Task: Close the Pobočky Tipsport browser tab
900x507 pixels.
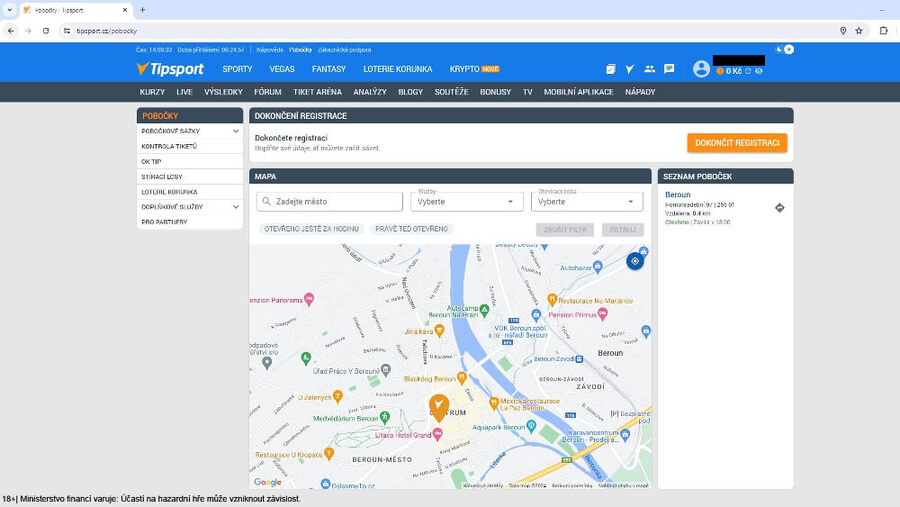Action: pyautogui.click(x=125, y=10)
